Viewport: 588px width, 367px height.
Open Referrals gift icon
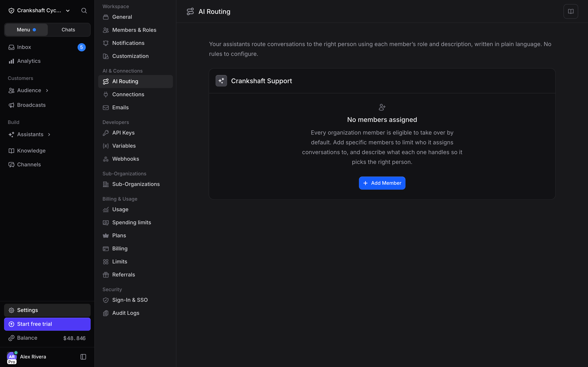106,275
